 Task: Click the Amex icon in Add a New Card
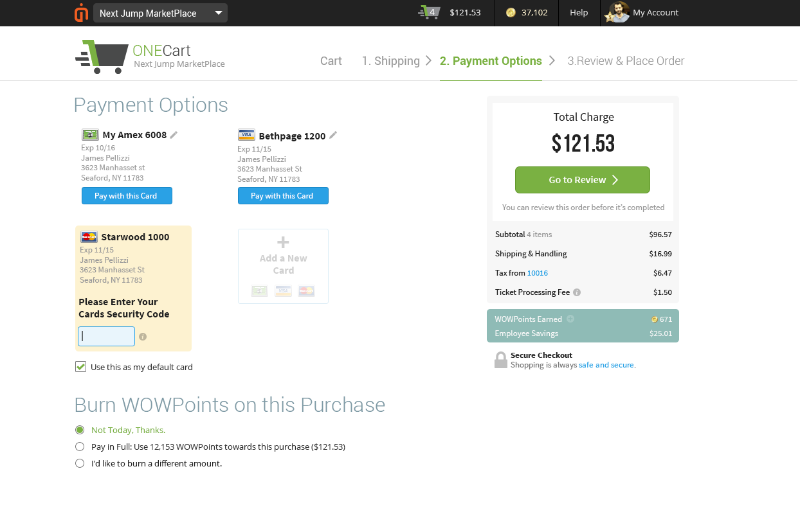click(x=260, y=291)
